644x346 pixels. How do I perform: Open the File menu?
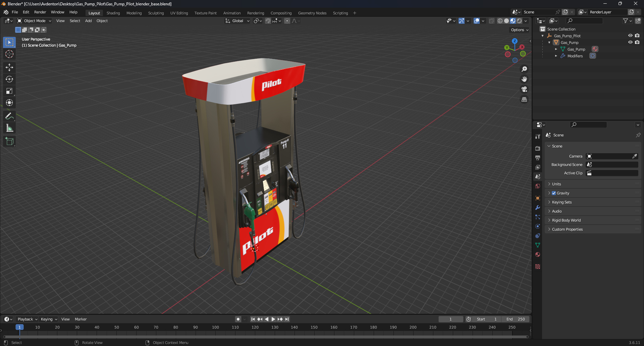click(x=15, y=12)
